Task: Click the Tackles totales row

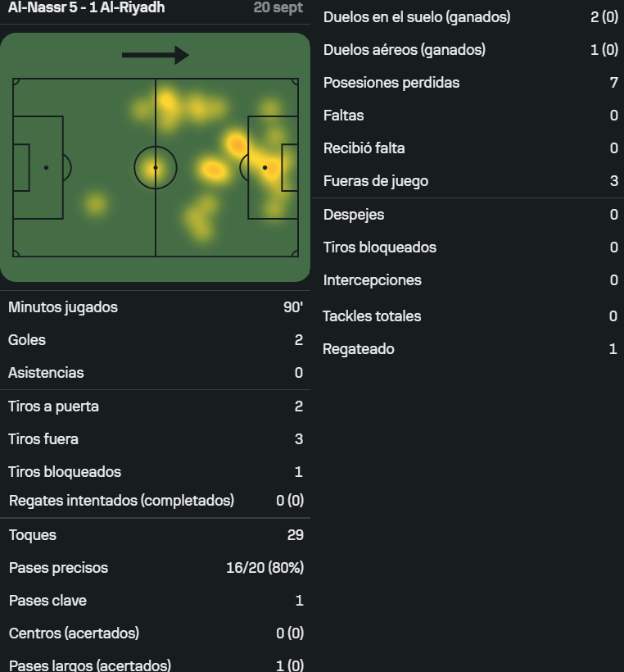Action: [x=468, y=316]
